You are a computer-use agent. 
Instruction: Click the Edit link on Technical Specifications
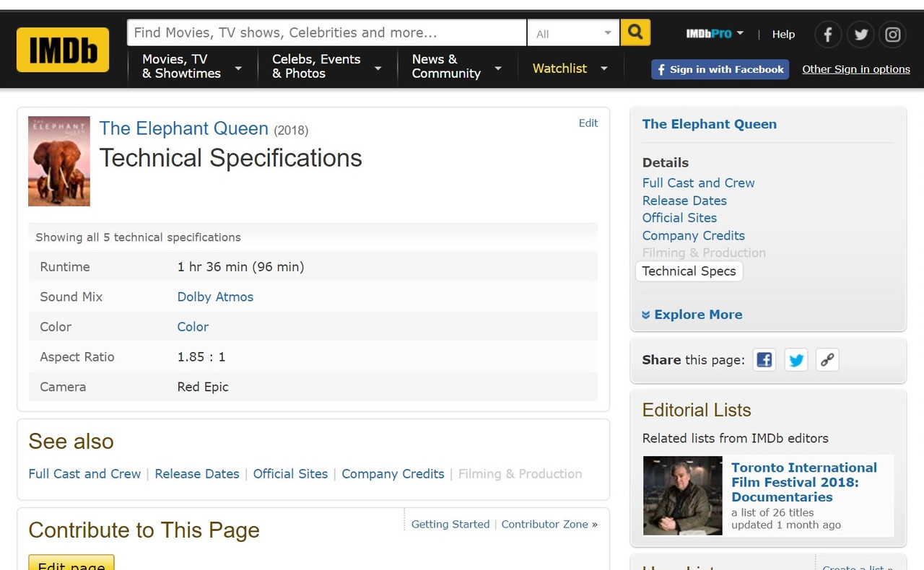588,123
